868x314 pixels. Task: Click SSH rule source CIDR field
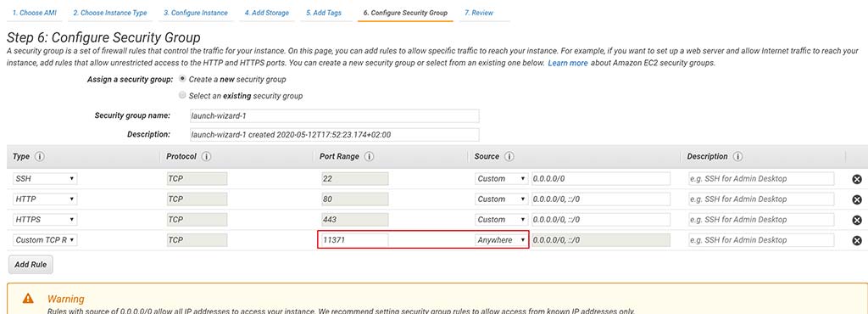click(x=601, y=179)
